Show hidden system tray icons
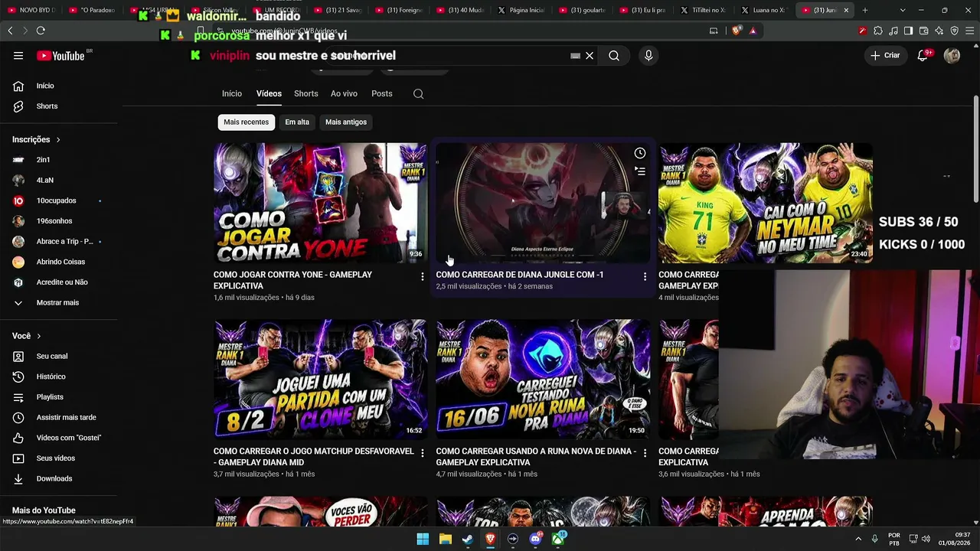The width and height of the screenshot is (980, 551). coord(858,540)
